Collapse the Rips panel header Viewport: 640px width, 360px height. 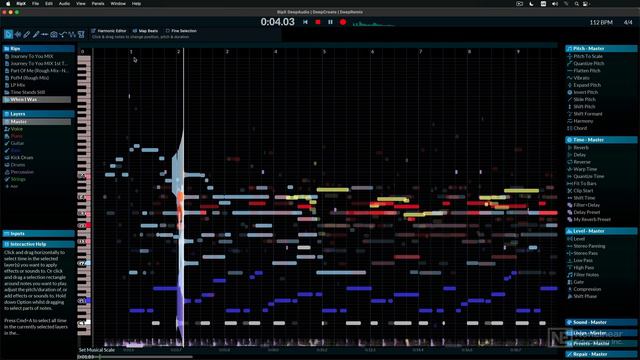tap(38, 49)
